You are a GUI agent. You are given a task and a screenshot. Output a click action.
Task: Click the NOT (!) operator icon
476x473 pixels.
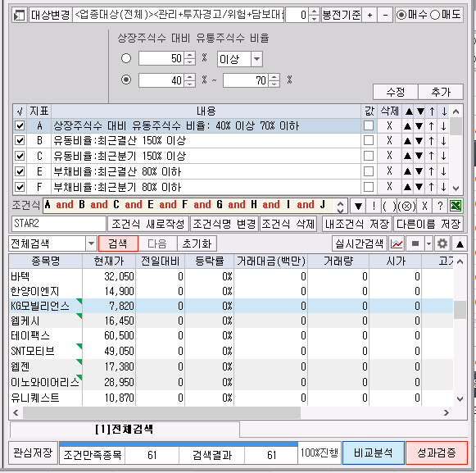coord(374,207)
